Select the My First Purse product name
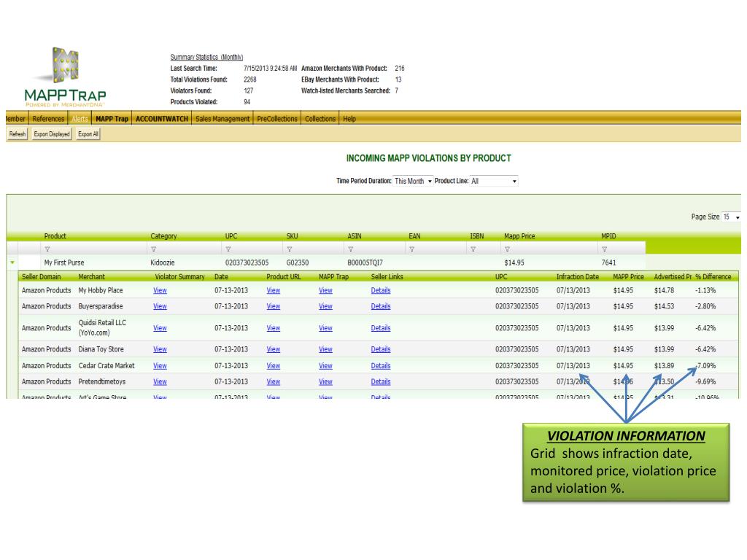This screenshot has height=560, width=747. [x=64, y=262]
